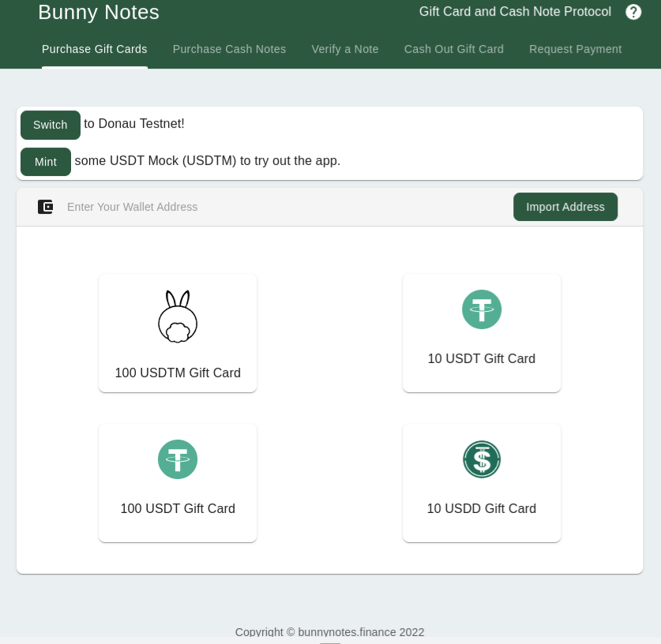Select the Request Payment tab
The width and height of the screenshot is (661, 644).
pyautogui.click(x=575, y=49)
